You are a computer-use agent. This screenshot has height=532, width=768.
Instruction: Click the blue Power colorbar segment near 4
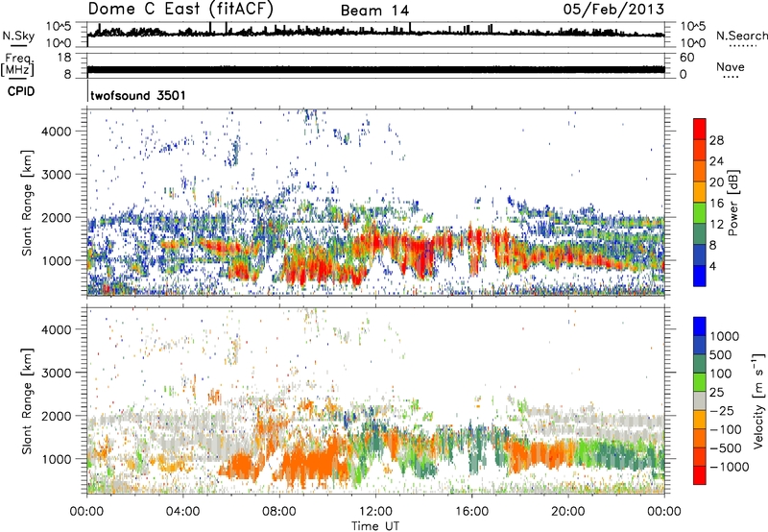pos(700,276)
